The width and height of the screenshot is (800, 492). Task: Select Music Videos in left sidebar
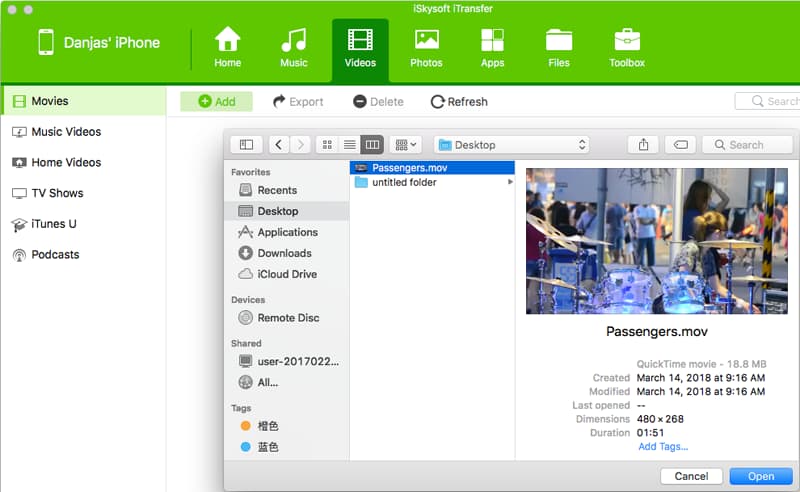(x=66, y=132)
